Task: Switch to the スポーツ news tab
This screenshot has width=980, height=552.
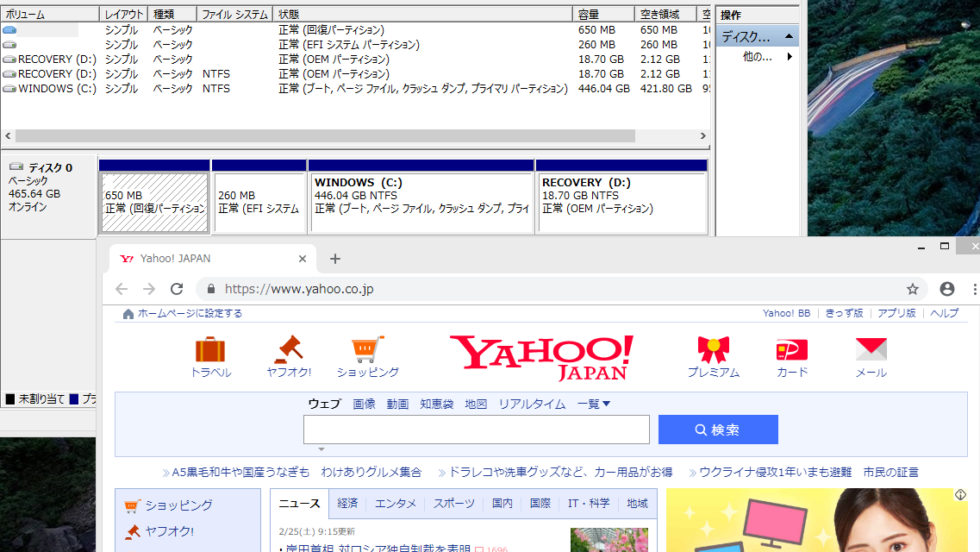Action: pos(454,503)
